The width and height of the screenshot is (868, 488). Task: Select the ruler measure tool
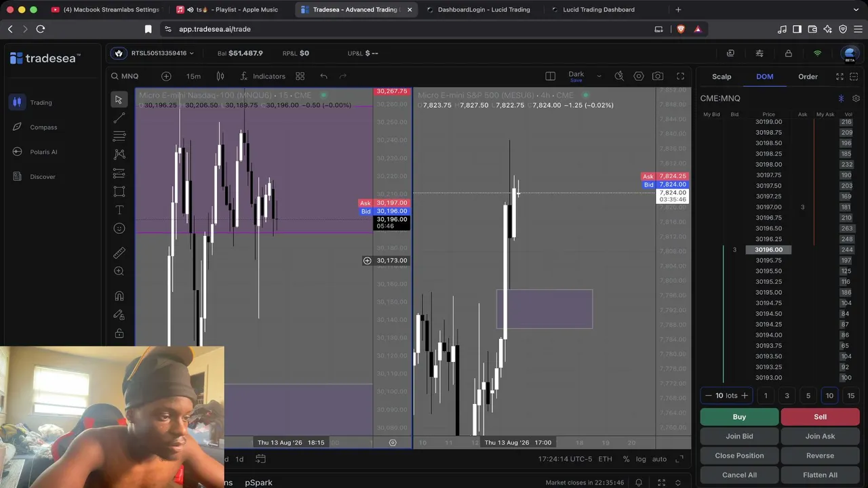point(119,253)
